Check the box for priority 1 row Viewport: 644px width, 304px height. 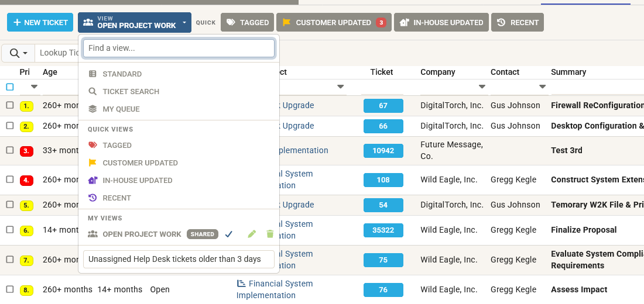point(10,105)
